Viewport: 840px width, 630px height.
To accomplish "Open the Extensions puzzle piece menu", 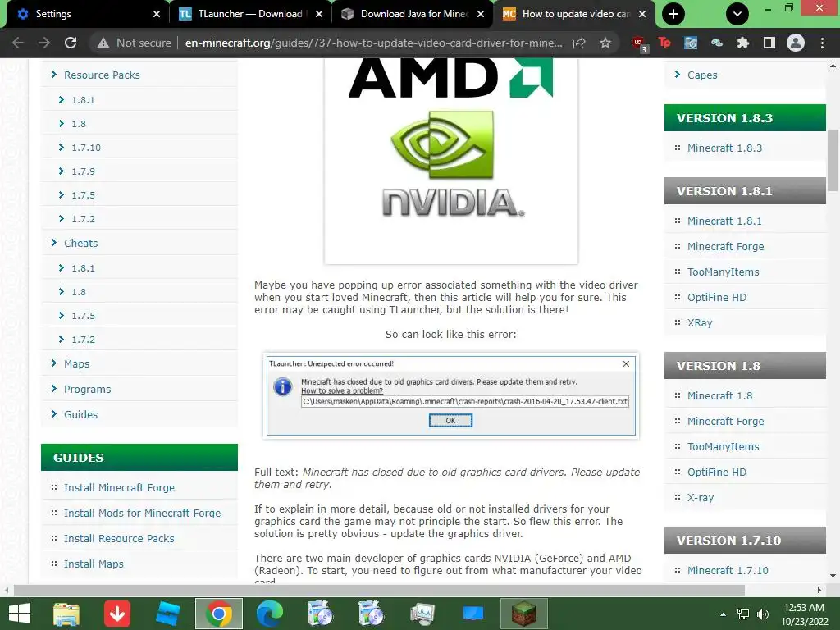I will tap(743, 43).
